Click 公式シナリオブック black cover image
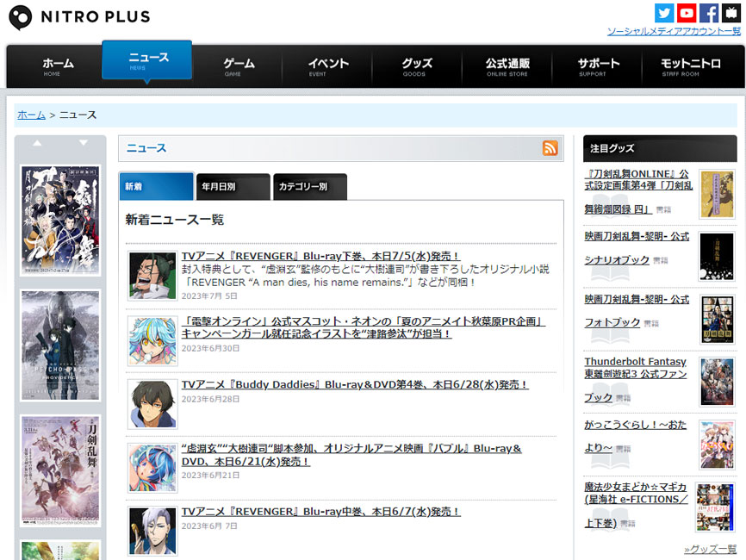Image resolution: width=746 pixels, height=560 pixels. 717,257
